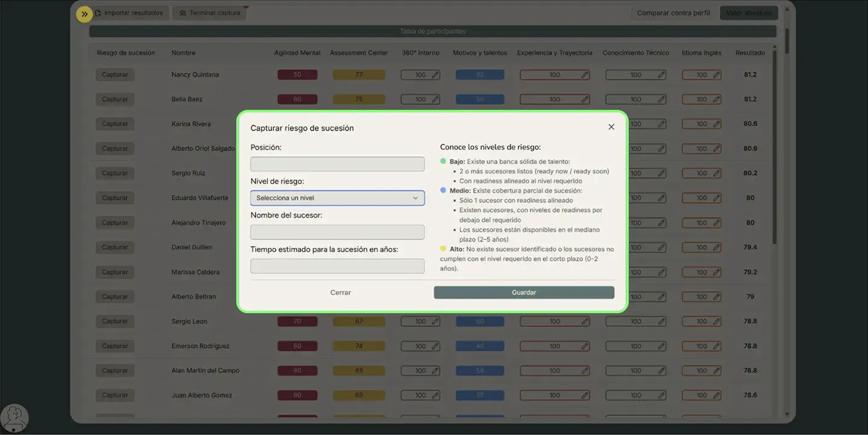This screenshot has width=868, height=435.
Task: Click the pencil in Alan Martin del Campo's Conocimiento Técnico cell
Action: coord(661,371)
